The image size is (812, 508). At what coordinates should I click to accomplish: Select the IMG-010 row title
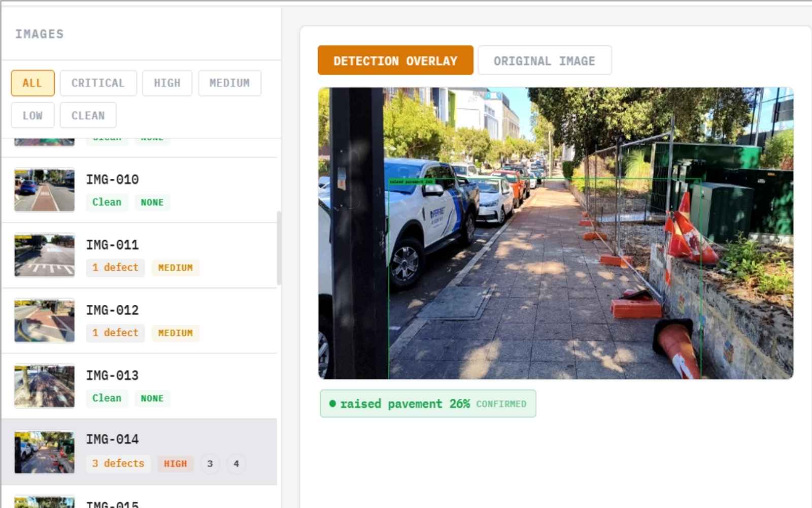pos(112,179)
